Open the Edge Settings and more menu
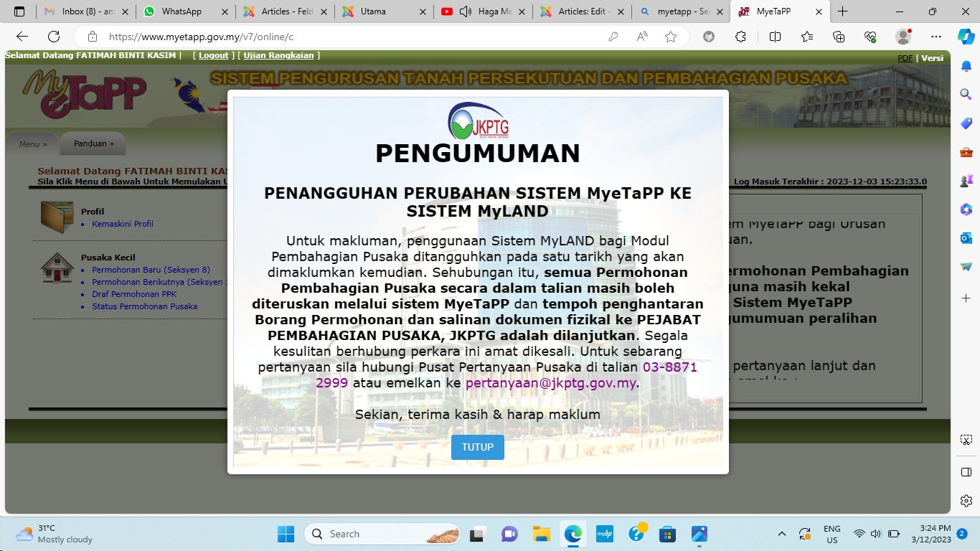The image size is (980, 551). (936, 37)
